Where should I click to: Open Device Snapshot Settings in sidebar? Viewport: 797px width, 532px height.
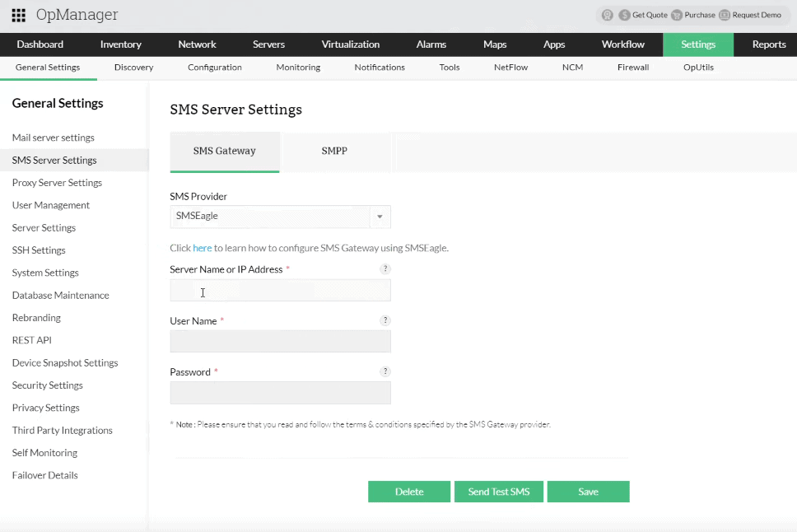pyautogui.click(x=65, y=362)
